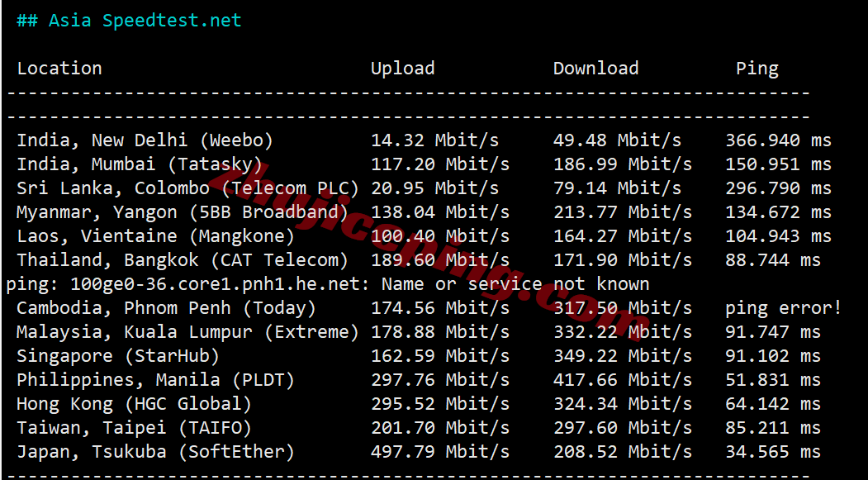Click the Singapore (StarHub) location

[x=118, y=356]
